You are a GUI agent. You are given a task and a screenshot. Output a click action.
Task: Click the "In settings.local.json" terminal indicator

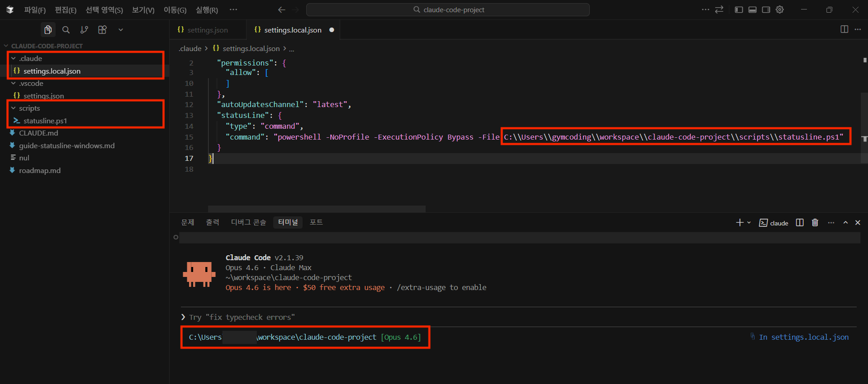point(800,337)
